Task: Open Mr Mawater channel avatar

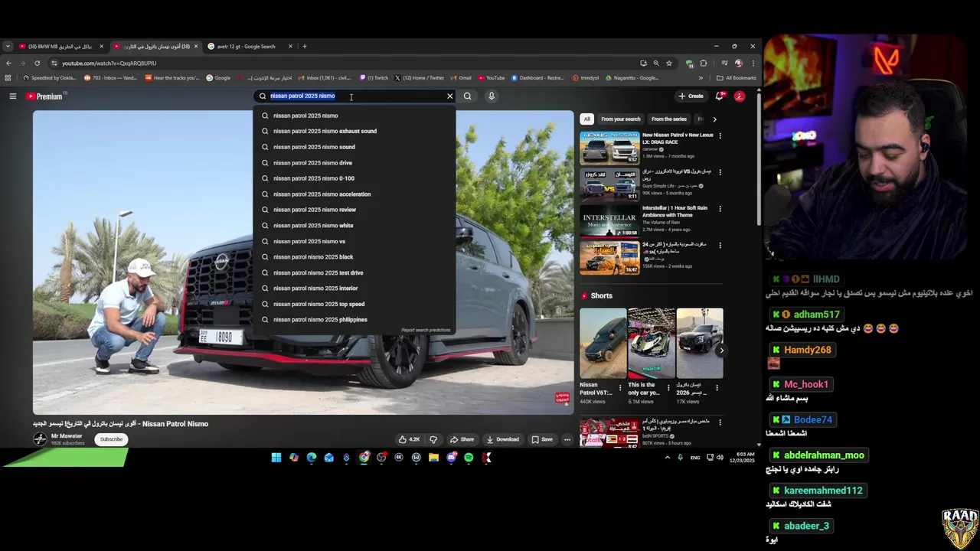Action: coord(40,439)
